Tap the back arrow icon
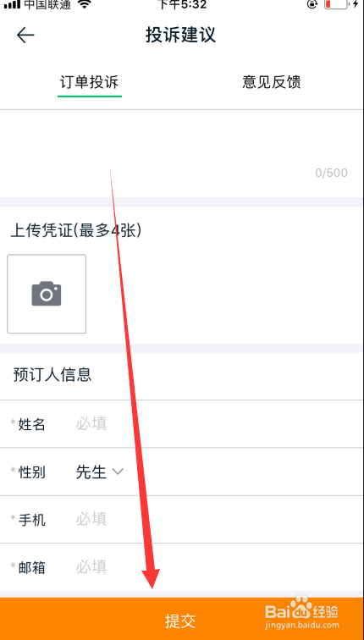364x640 pixels. tap(25, 36)
